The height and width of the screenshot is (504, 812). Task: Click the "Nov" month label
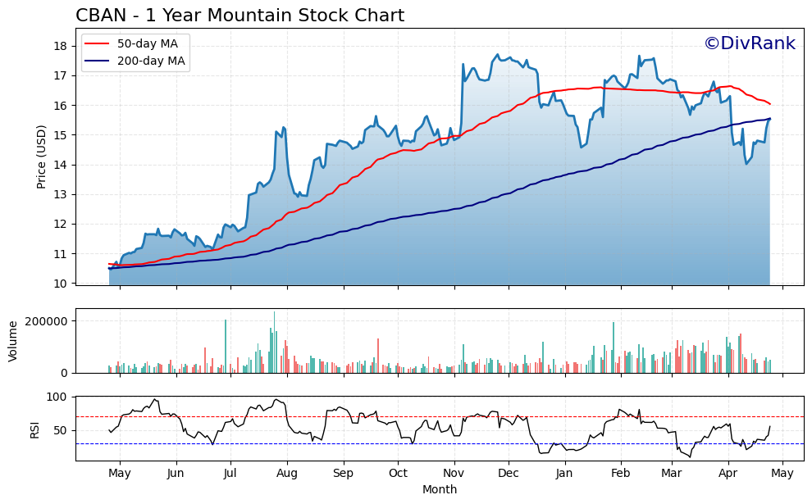[x=454, y=474]
